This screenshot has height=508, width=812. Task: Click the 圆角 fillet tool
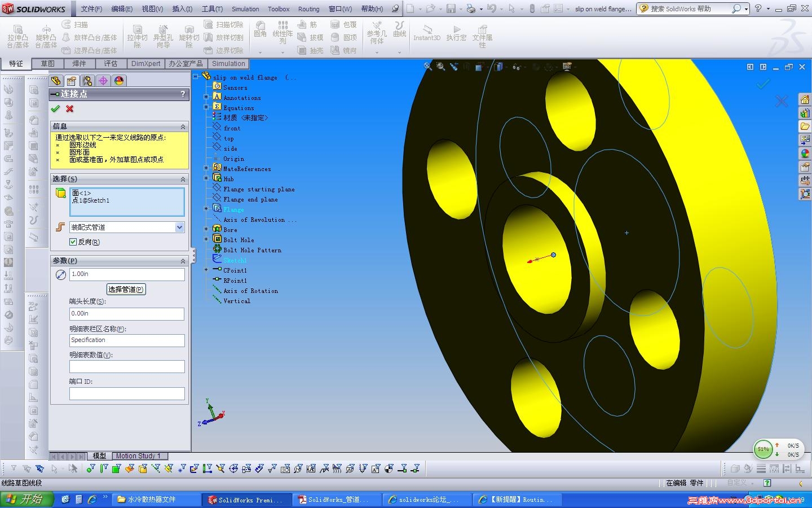260,29
